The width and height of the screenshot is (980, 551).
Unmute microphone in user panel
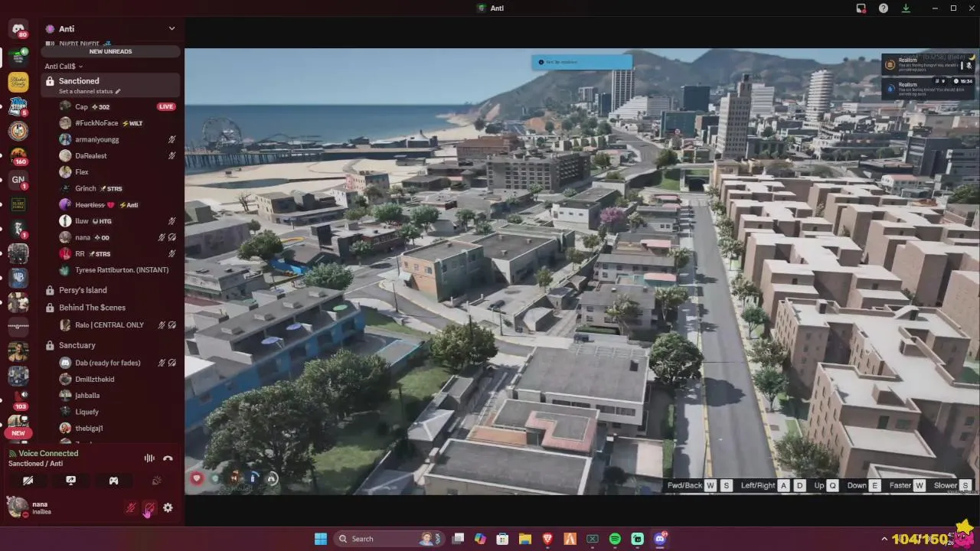[131, 507]
